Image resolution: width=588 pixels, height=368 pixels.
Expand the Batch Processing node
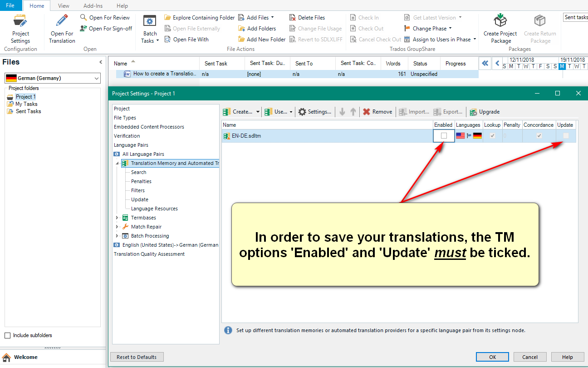tap(118, 236)
